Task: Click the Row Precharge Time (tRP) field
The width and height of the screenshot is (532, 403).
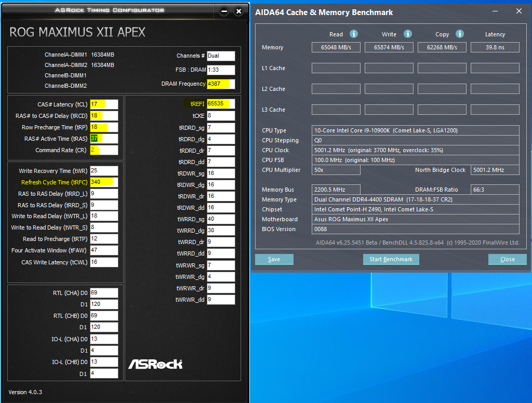Action: click(104, 127)
